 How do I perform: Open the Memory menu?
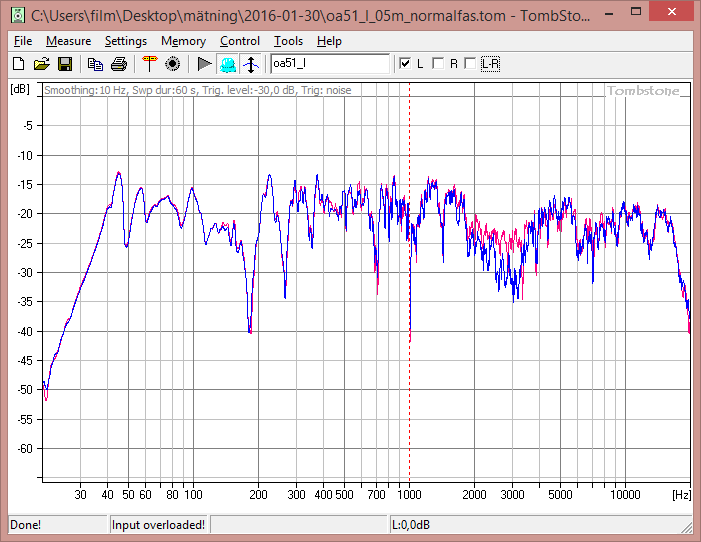(x=183, y=41)
